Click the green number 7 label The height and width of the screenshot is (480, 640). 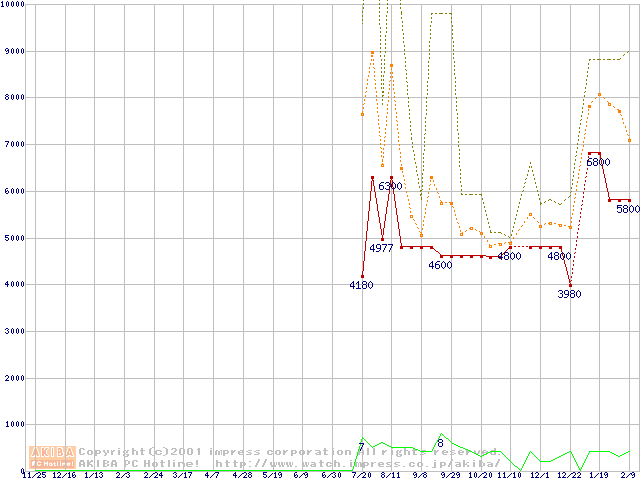point(361,447)
